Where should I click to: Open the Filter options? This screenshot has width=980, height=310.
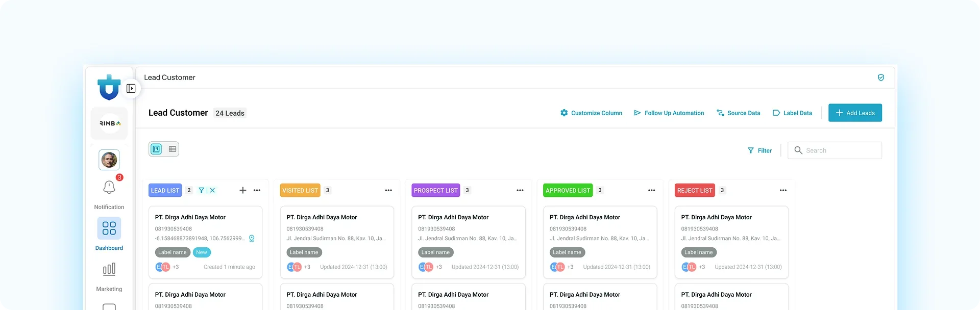[x=759, y=150]
